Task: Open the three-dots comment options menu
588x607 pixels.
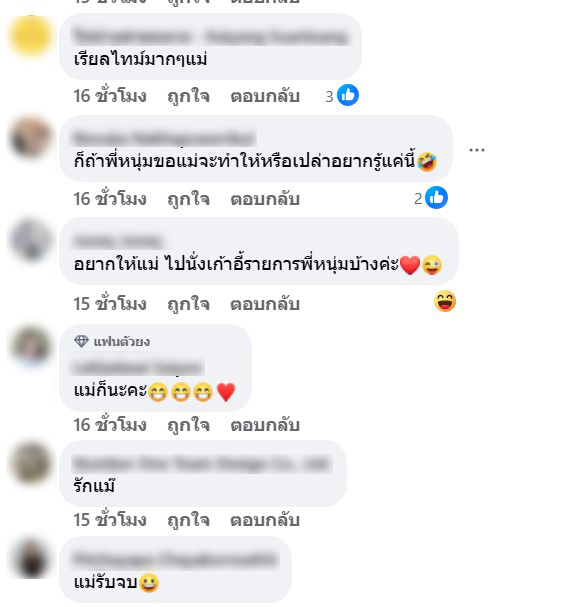Action: click(477, 150)
